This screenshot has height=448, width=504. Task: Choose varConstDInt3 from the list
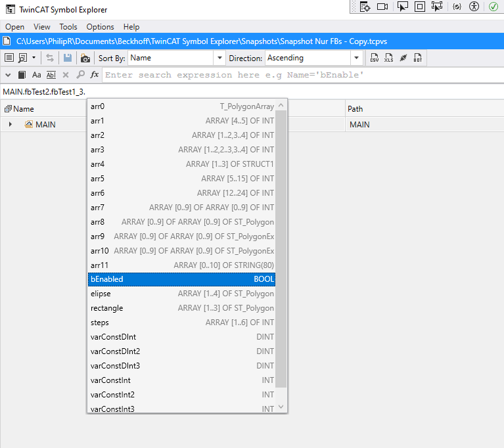coord(182,366)
